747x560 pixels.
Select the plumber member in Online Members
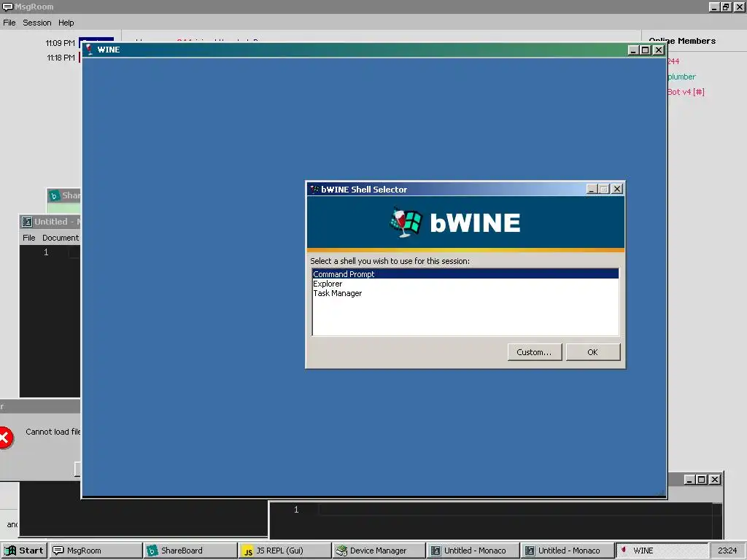click(681, 77)
